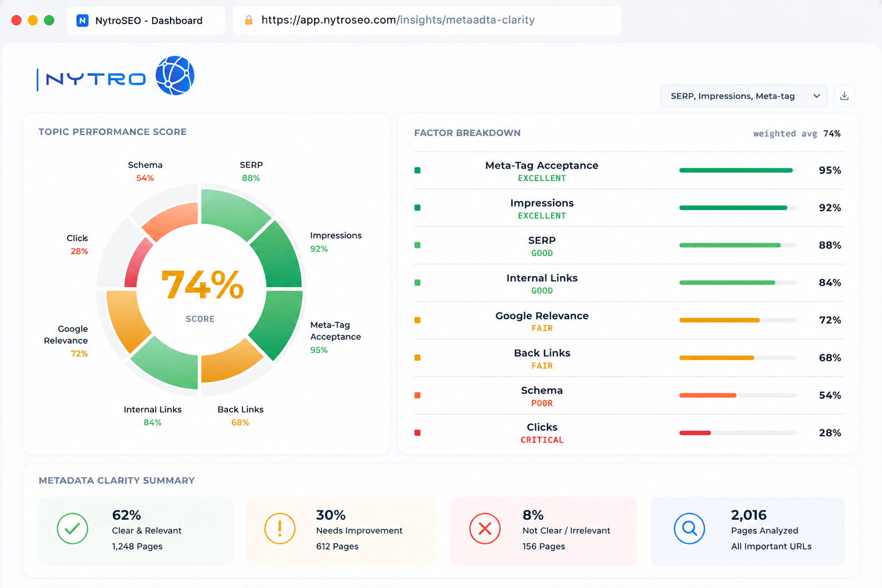Click the Topic Performance Score heading

click(113, 132)
